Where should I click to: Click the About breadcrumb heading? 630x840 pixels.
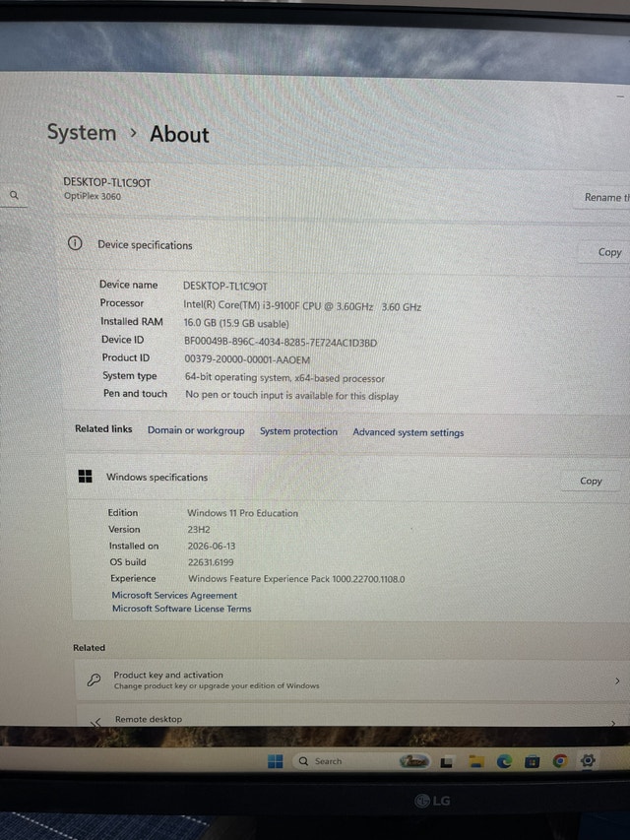179,134
